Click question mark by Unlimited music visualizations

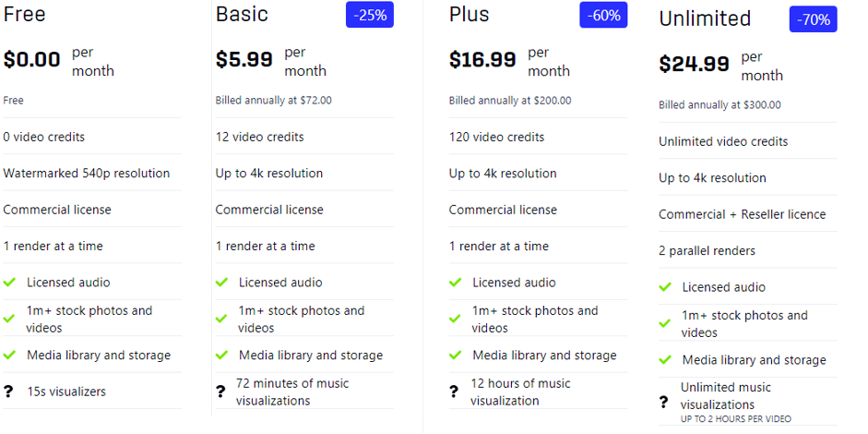pos(664,403)
